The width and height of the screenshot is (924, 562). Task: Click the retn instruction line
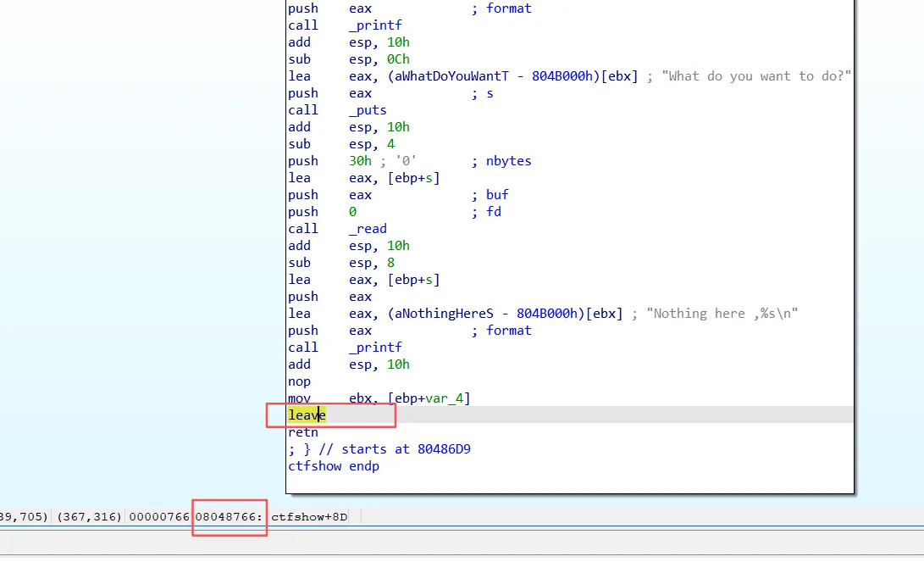pos(303,432)
